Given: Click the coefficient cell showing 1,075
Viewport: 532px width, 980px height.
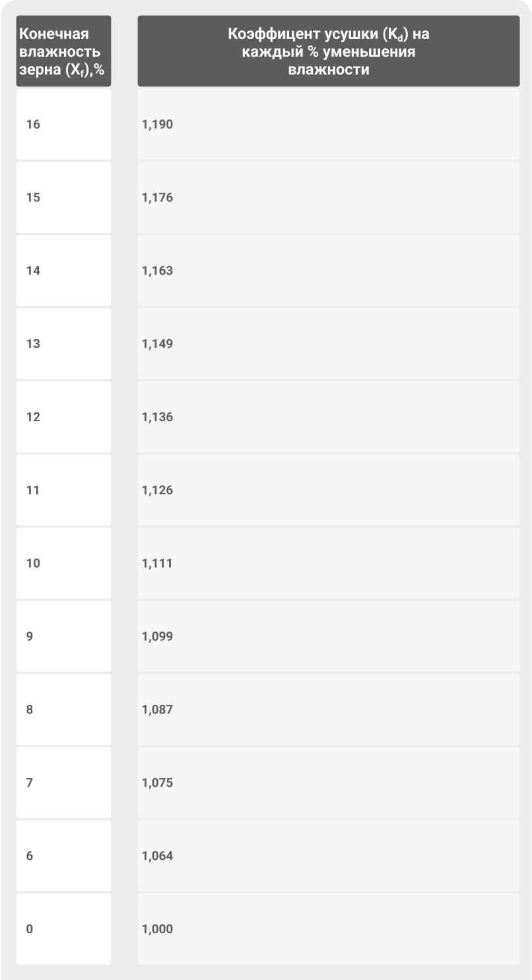Looking at the screenshot, I should [328, 783].
